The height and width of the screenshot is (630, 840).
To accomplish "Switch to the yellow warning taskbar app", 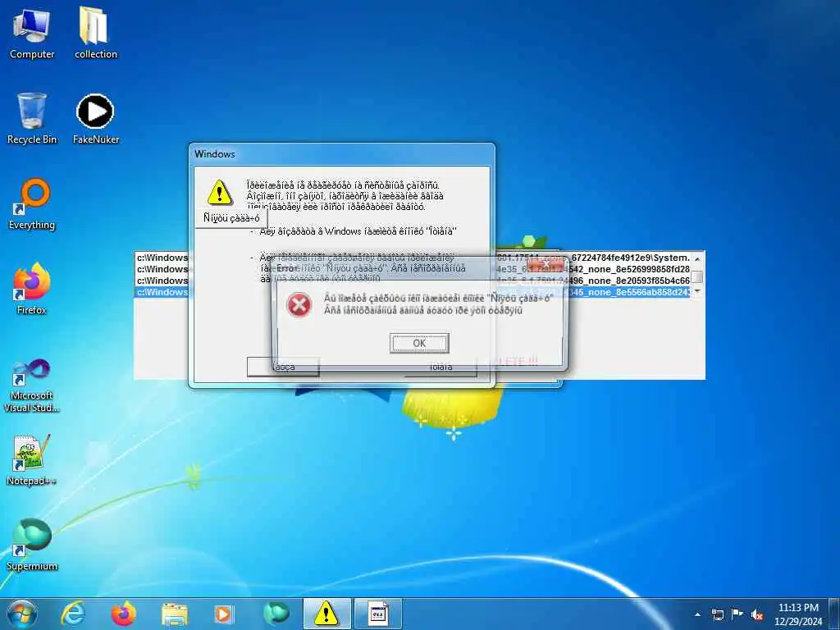I will (326, 614).
